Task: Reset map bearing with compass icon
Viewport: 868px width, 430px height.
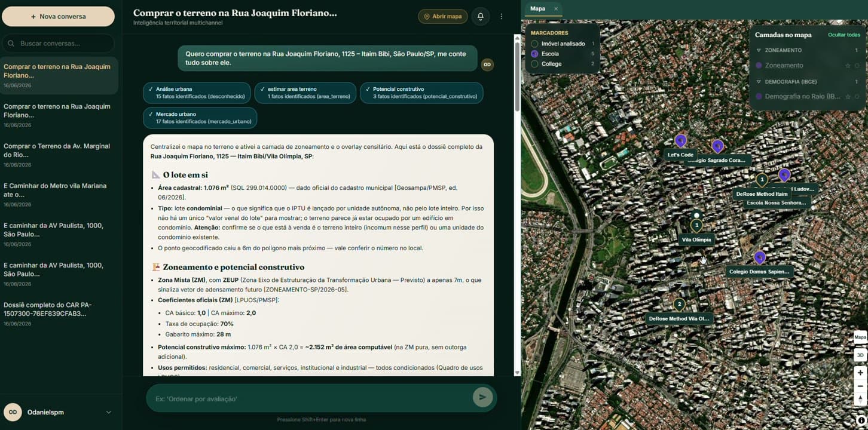Action: coord(860,399)
